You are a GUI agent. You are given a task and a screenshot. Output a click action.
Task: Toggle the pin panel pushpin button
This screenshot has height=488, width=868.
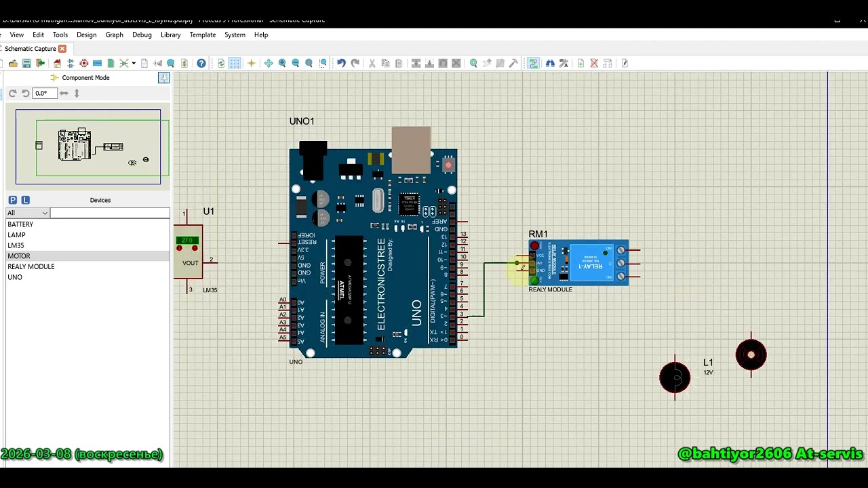[x=163, y=77]
